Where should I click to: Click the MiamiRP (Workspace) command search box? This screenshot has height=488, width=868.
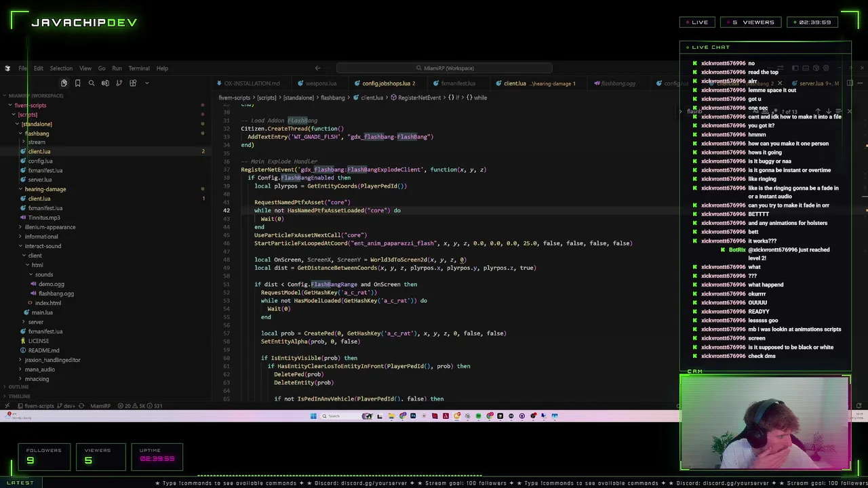[444, 68]
